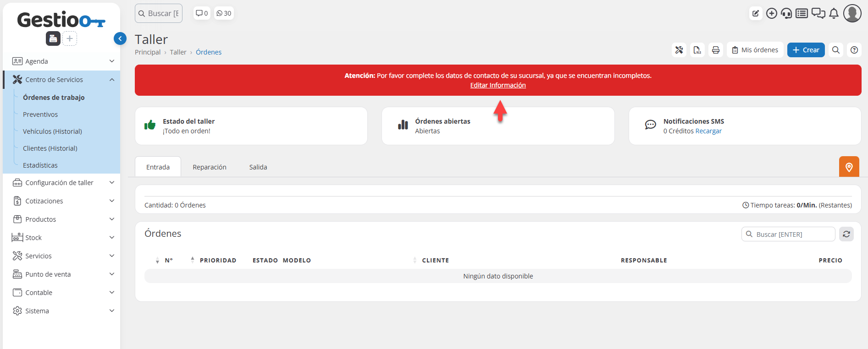Click the blue Crear button
Image resolution: width=868 pixels, height=349 pixels.
point(806,50)
